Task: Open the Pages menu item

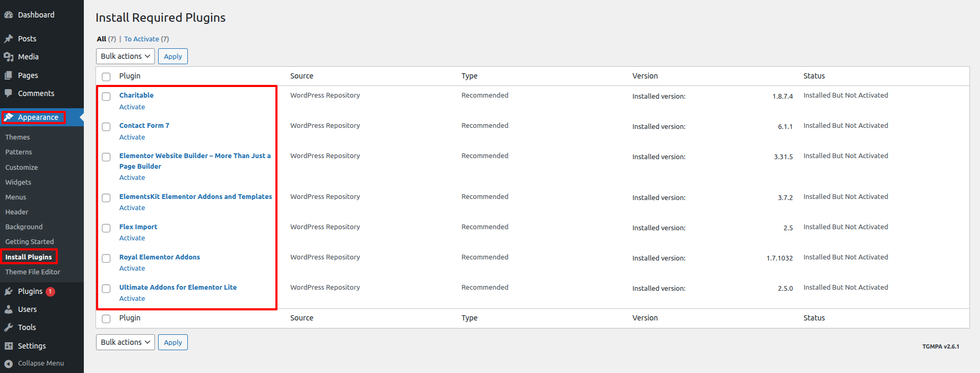Action: click(x=28, y=75)
